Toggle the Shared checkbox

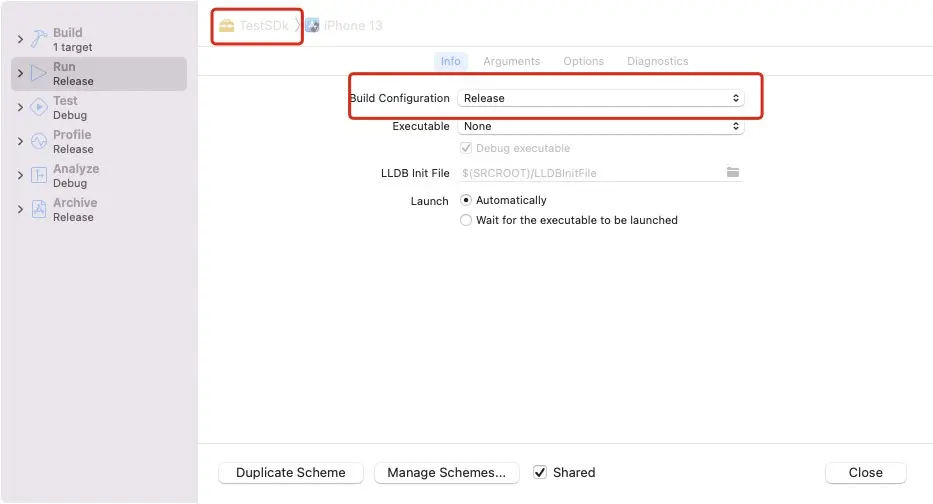(540, 472)
